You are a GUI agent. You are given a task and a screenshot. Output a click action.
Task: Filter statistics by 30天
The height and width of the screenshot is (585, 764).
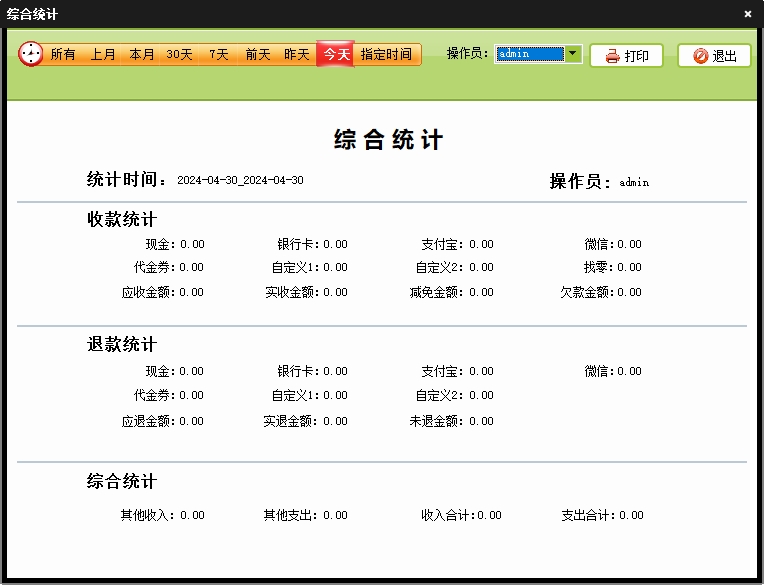tap(180, 55)
